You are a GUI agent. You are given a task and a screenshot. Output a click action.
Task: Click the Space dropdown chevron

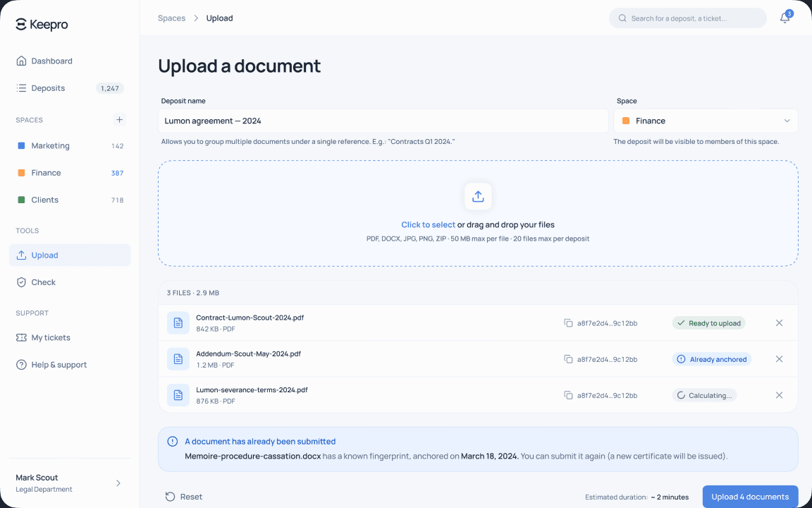(x=787, y=121)
